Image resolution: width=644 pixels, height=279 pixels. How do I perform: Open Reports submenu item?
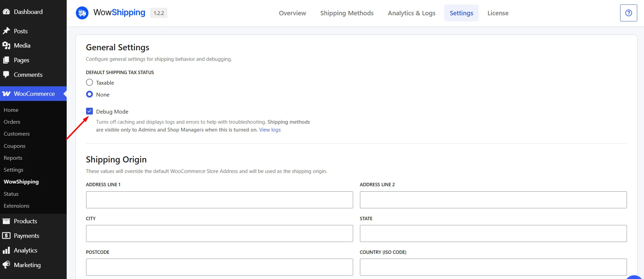pos(13,158)
